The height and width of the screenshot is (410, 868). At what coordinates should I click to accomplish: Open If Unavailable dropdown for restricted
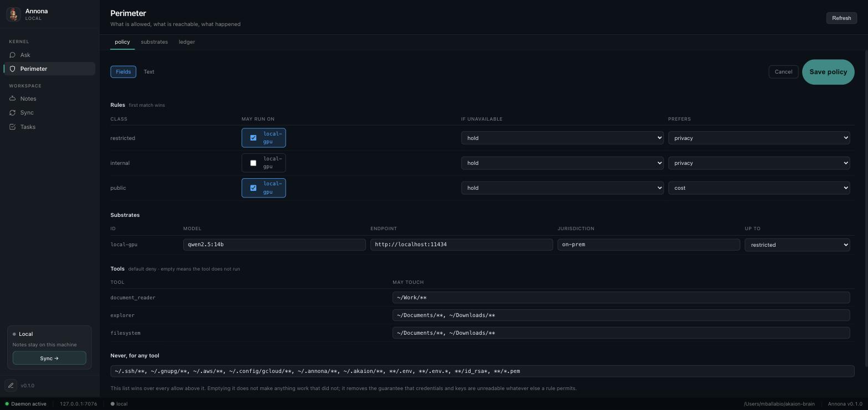[x=562, y=138]
